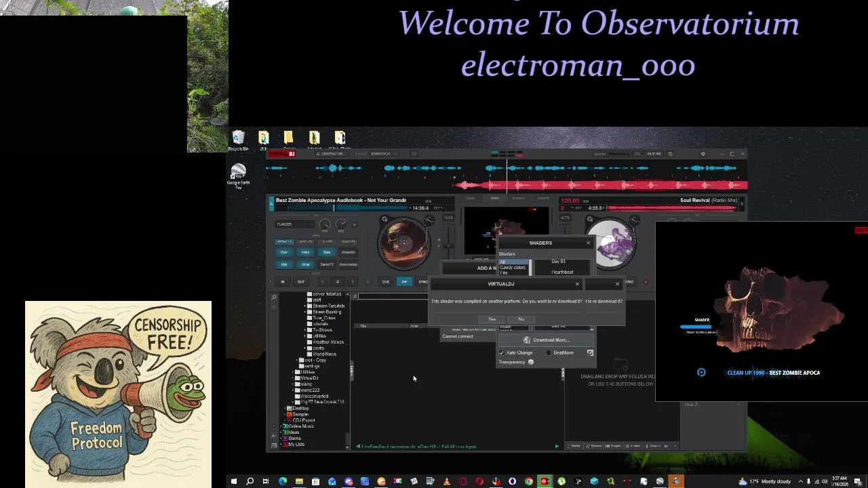Select the Day 83 shader
Screen dimensions: 868x488
tap(558, 262)
